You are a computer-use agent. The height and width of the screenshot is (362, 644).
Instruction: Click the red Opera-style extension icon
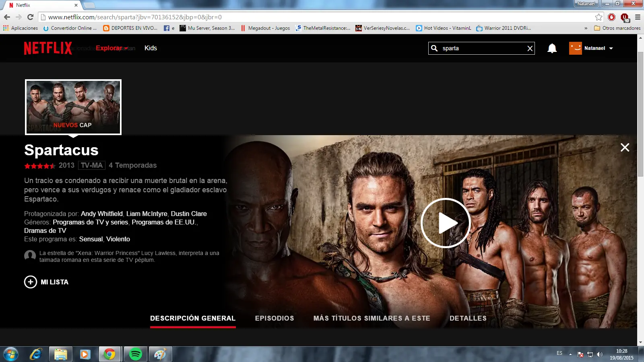[x=612, y=17]
